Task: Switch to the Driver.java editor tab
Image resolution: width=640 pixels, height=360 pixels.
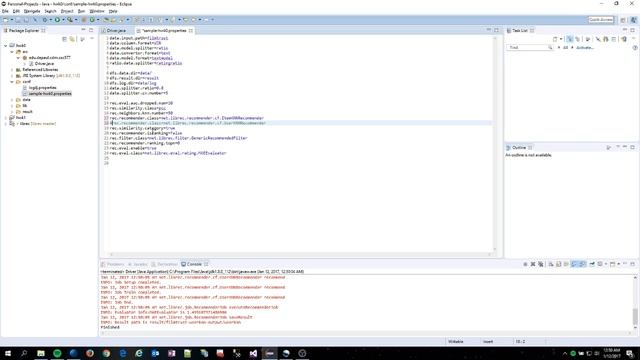Action: 117,31
